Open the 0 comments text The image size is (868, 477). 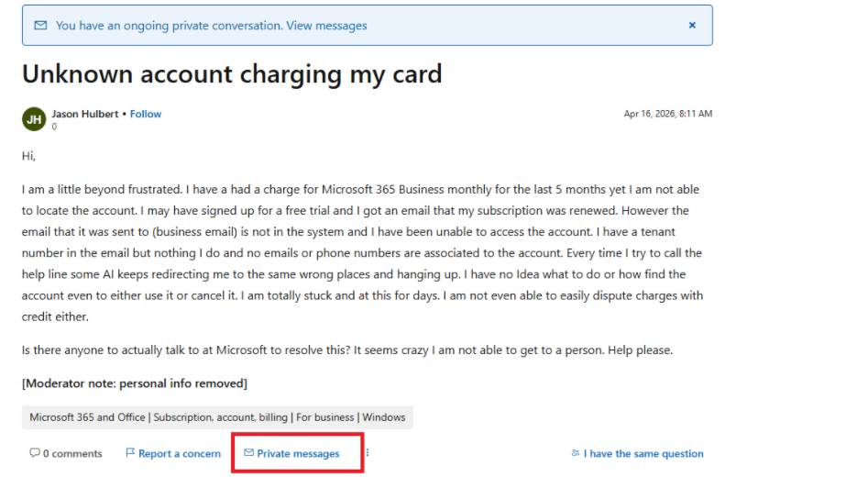click(x=72, y=454)
